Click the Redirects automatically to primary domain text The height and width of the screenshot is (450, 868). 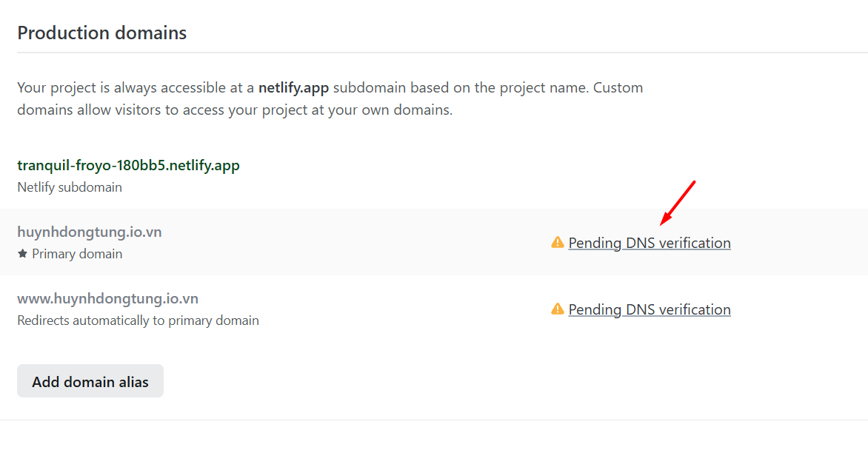tap(138, 320)
